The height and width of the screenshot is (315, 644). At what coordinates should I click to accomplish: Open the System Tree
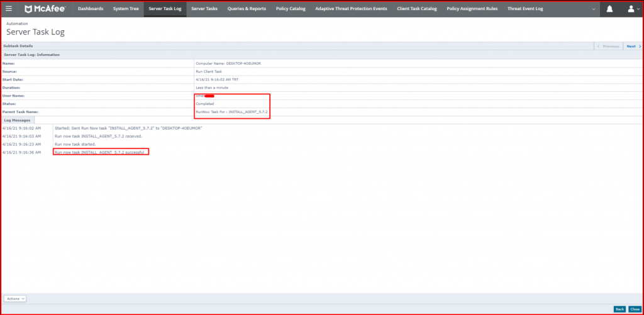pos(126,9)
